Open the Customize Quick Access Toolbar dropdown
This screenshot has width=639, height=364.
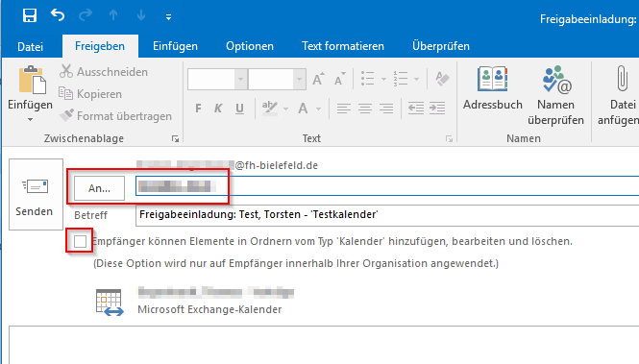168,17
